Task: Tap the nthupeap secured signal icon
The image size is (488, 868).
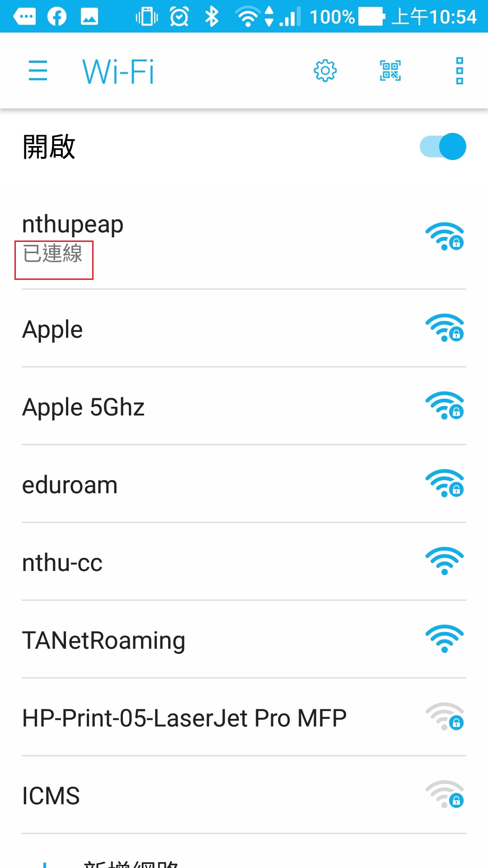Action: point(445,236)
